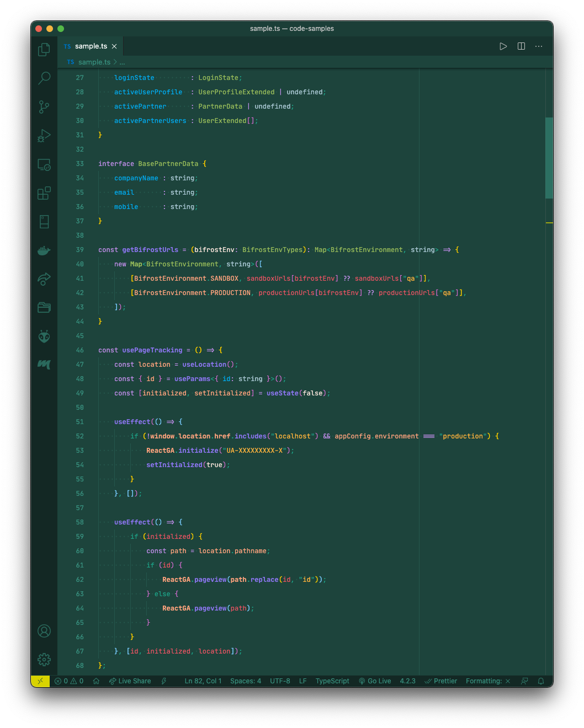The image size is (584, 728).
Task: Open the Remote Explorer
Action: click(x=44, y=164)
